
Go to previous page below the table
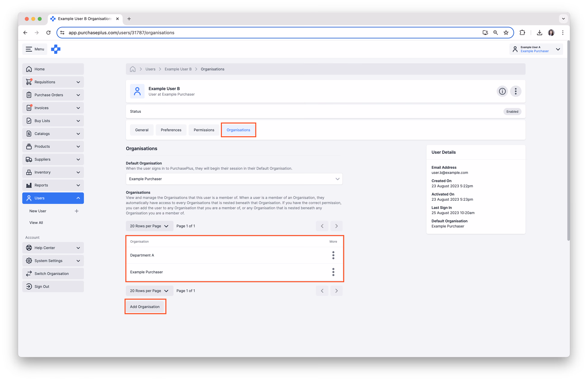coord(322,291)
